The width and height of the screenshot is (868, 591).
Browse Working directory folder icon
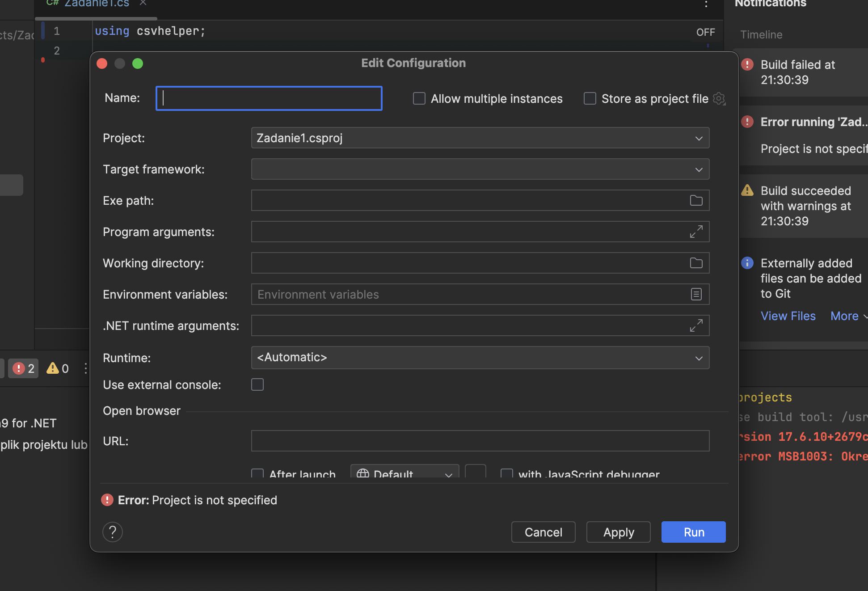click(696, 263)
